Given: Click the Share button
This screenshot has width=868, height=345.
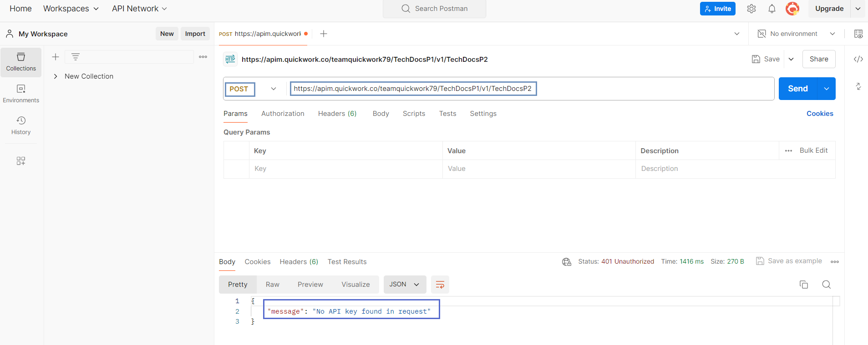Looking at the screenshot, I should (819, 59).
